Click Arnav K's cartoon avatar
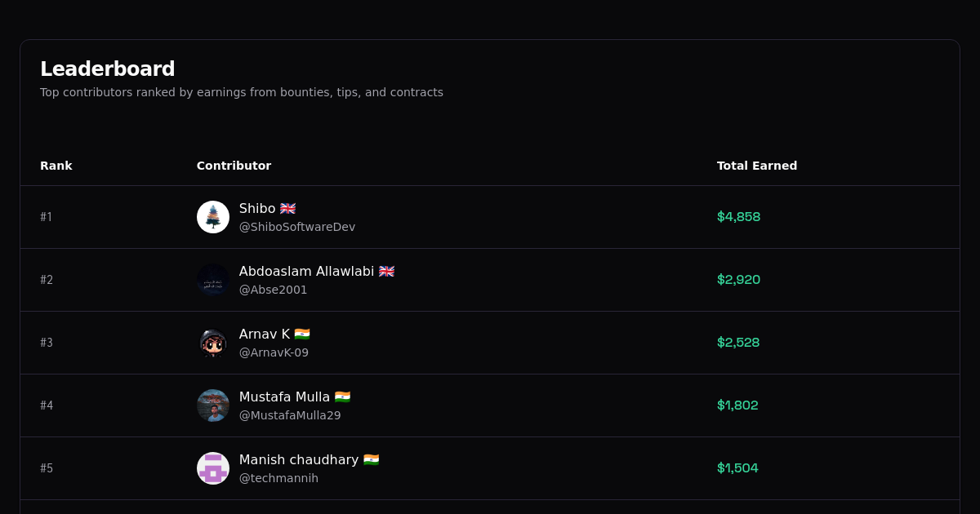980x514 pixels. (x=213, y=343)
